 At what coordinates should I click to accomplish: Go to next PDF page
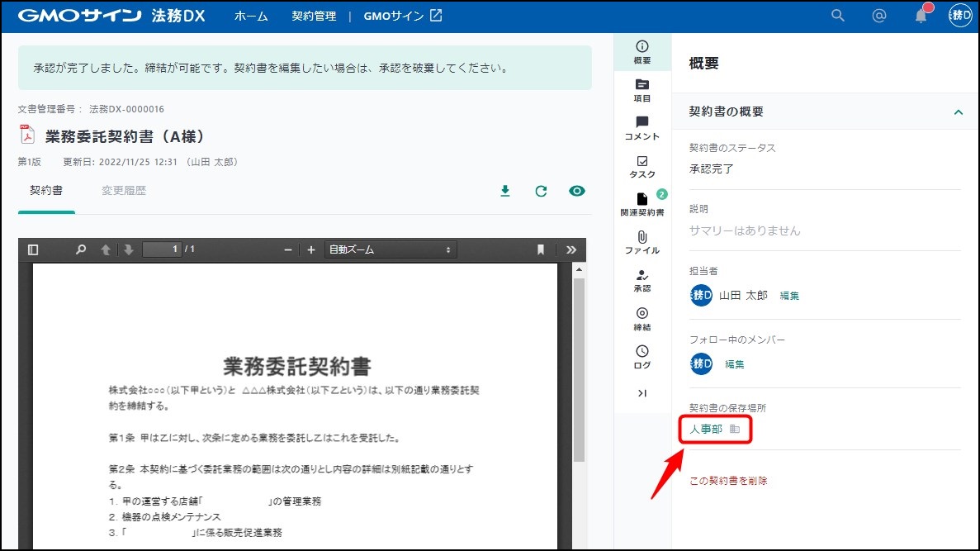pyautogui.click(x=129, y=249)
